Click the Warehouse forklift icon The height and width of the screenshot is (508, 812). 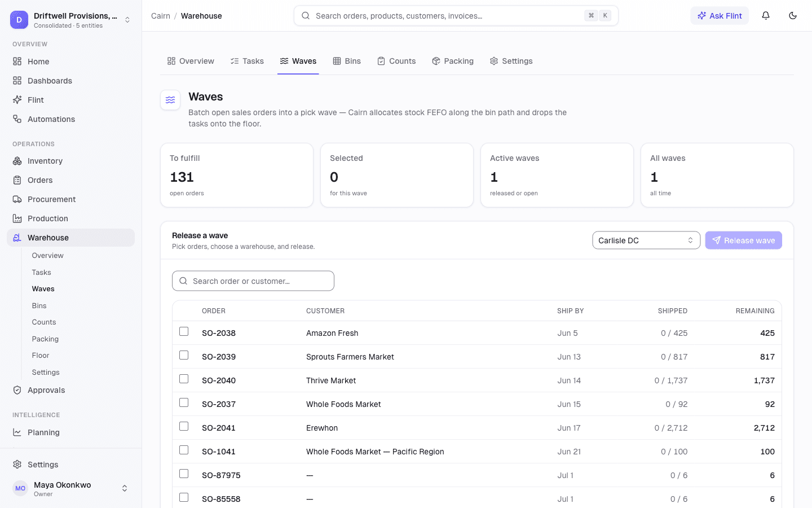[17, 238]
